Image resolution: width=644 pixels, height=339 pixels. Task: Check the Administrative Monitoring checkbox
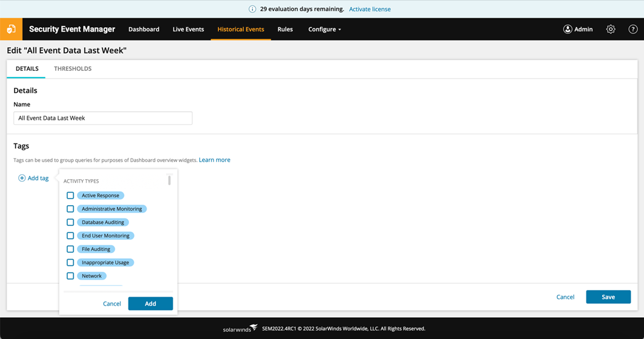pos(70,209)
